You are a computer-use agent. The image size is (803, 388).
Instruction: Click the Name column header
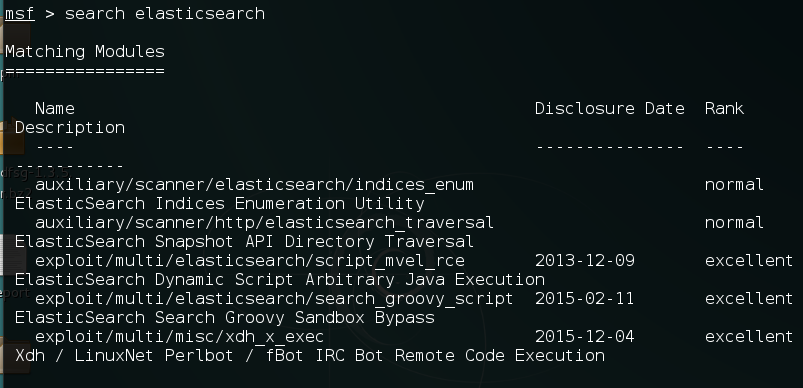(55, 109)
